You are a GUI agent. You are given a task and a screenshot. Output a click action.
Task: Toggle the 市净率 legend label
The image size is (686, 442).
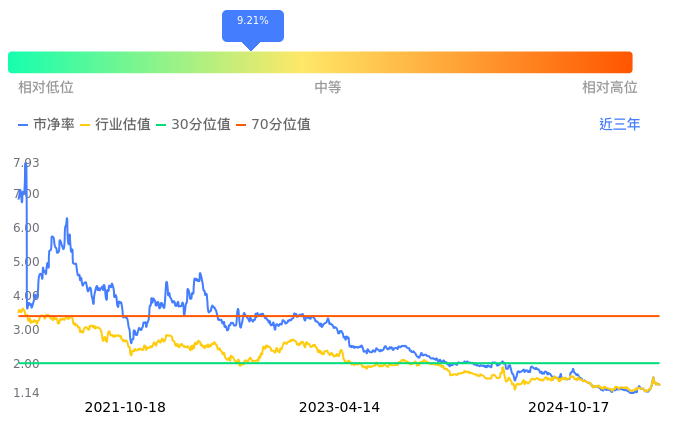[54, 125]
